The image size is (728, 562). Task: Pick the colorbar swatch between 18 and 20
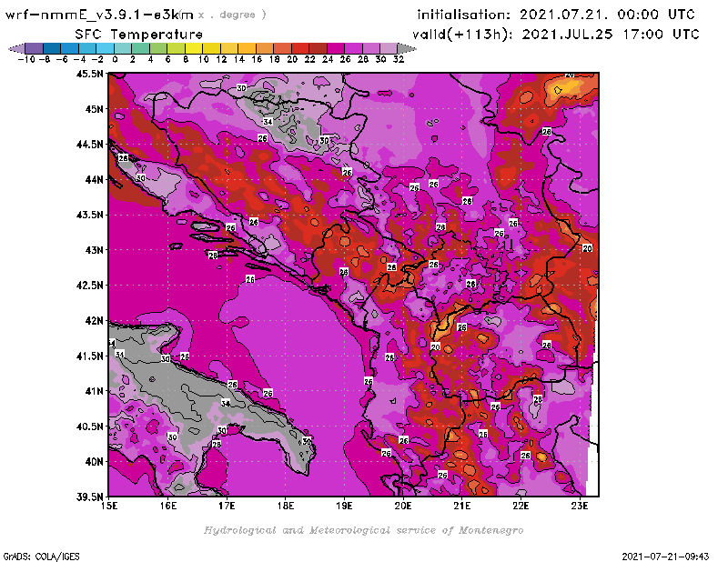tap(282, 48)
